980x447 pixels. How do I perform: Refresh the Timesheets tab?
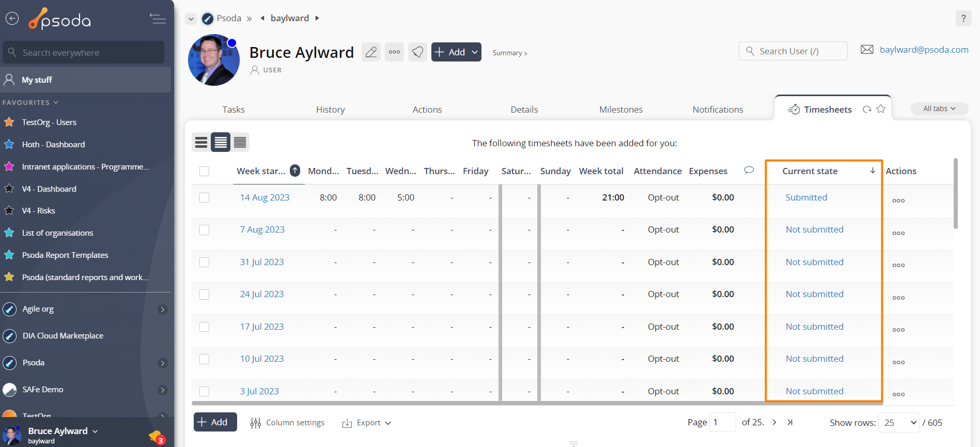pyautogui.click(x=867, y=109)
